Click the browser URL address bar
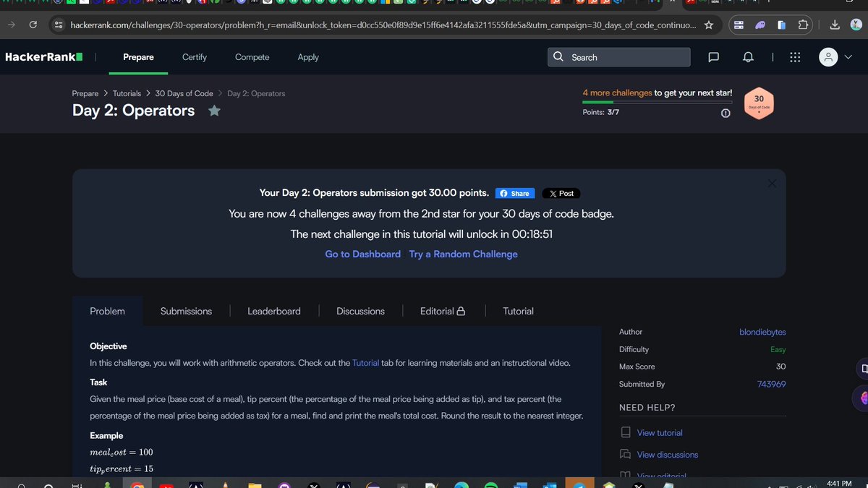868x488 pixels. [x=383, y=25]
